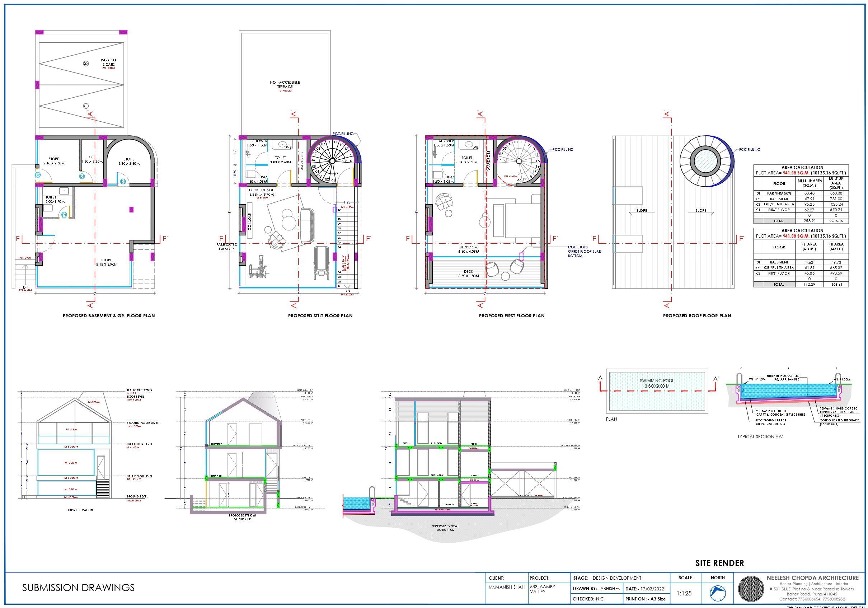Click the 1:125 scale value in title block
The height and width of the screenshot is (608, 868).
[x=684, y=593]
